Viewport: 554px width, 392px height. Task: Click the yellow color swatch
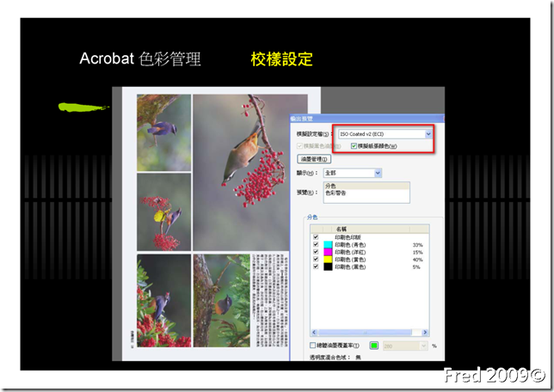pos(328,260)
